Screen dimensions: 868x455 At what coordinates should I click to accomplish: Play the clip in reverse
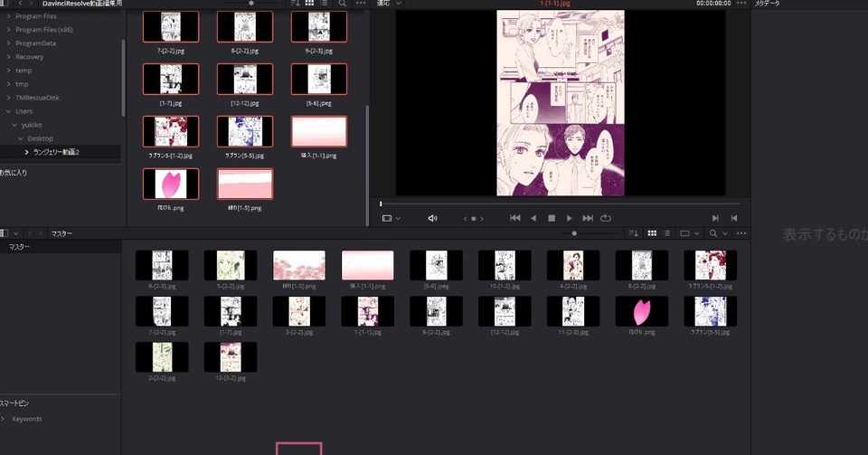point(533,218)
